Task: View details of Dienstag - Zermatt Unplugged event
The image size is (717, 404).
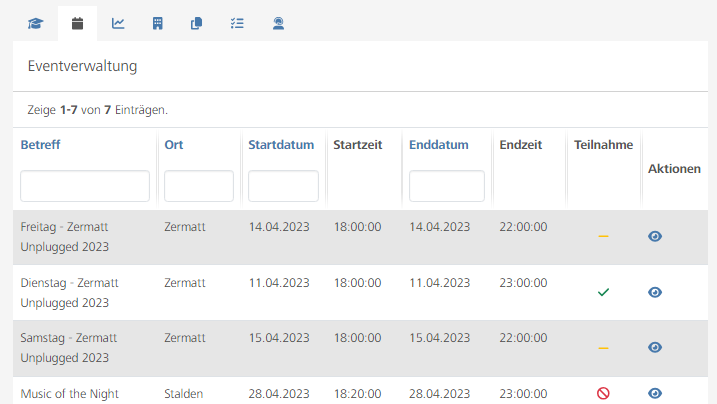Action: [x=655, y=292]
